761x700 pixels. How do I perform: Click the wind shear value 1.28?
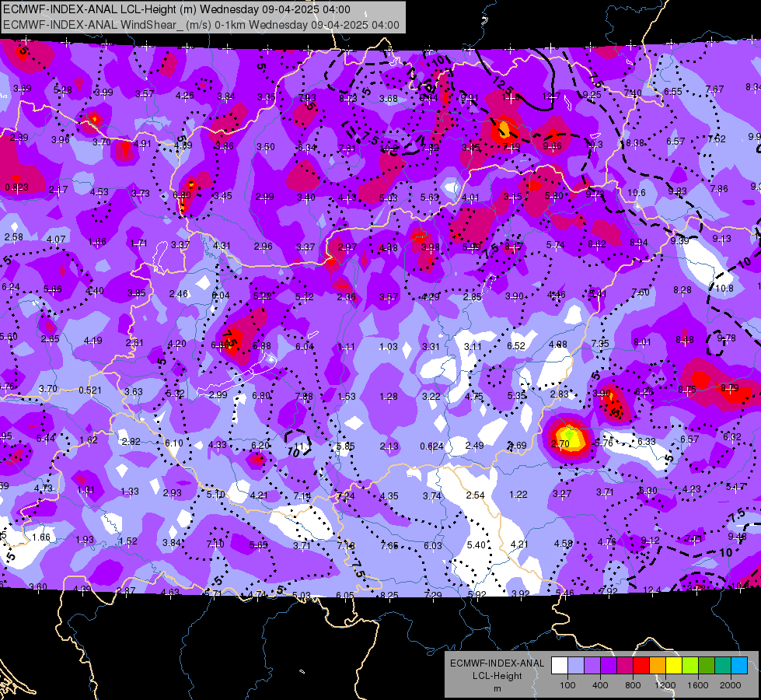pos(388,397)
